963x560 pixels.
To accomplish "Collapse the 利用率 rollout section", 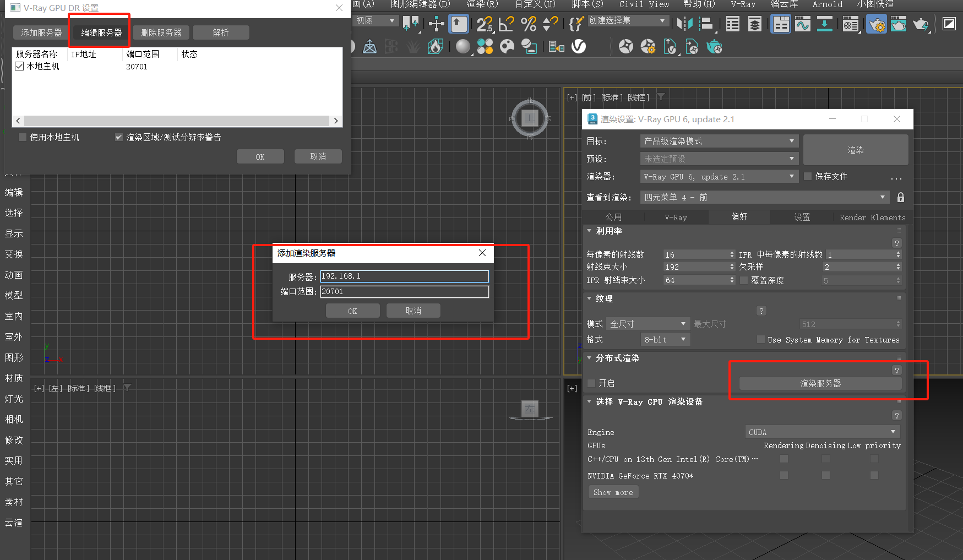I will coord(590,231).
